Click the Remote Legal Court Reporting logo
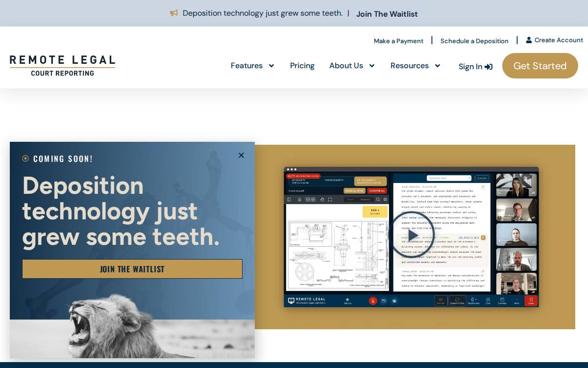 tap(62, 66)
